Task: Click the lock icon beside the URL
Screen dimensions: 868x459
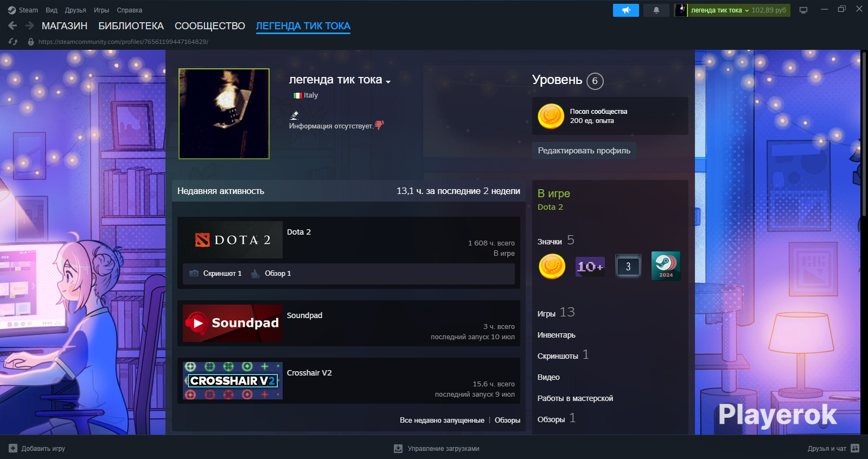Action: tap(31, 42)
